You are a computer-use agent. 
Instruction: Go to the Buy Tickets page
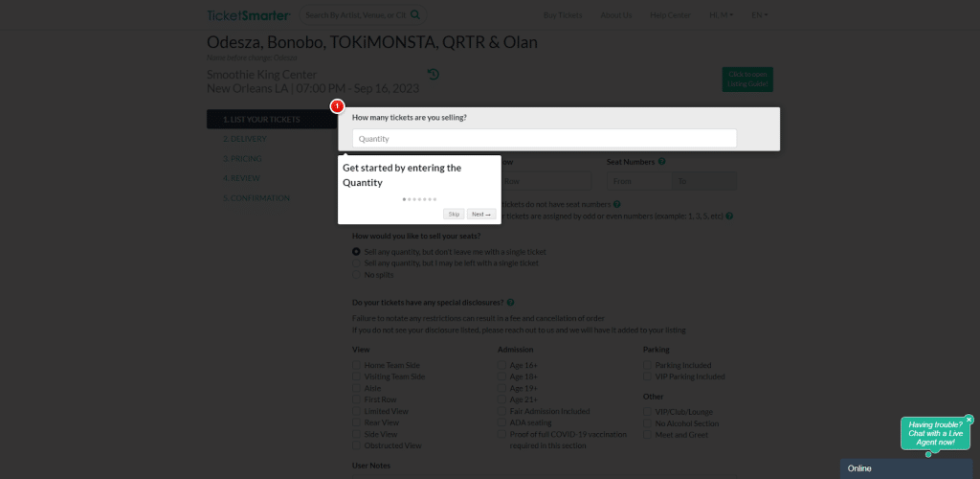(562, 14)
